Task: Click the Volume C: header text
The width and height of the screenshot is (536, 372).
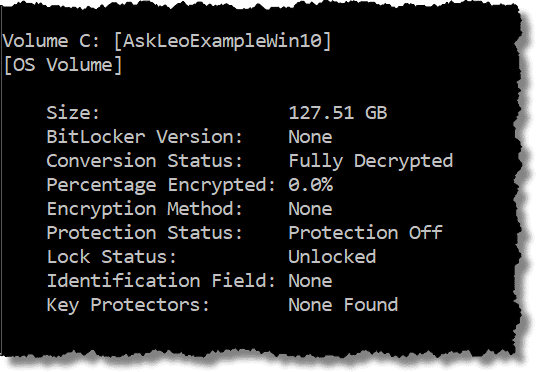Action: (51, 41)
